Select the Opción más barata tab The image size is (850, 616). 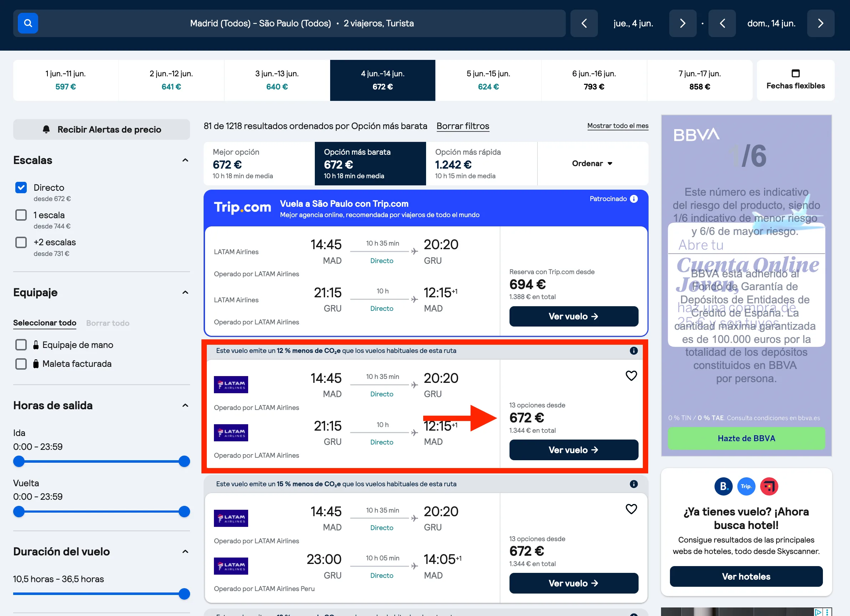(x=370, y=163)
